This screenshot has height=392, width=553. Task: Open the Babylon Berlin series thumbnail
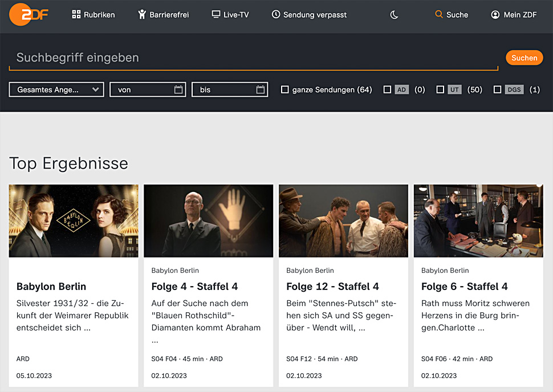pyautogui.click(x=74, y=220)
